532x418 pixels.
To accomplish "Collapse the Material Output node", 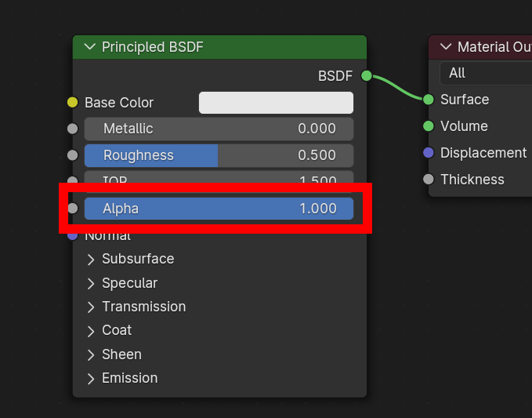I will tap(446, 47).
